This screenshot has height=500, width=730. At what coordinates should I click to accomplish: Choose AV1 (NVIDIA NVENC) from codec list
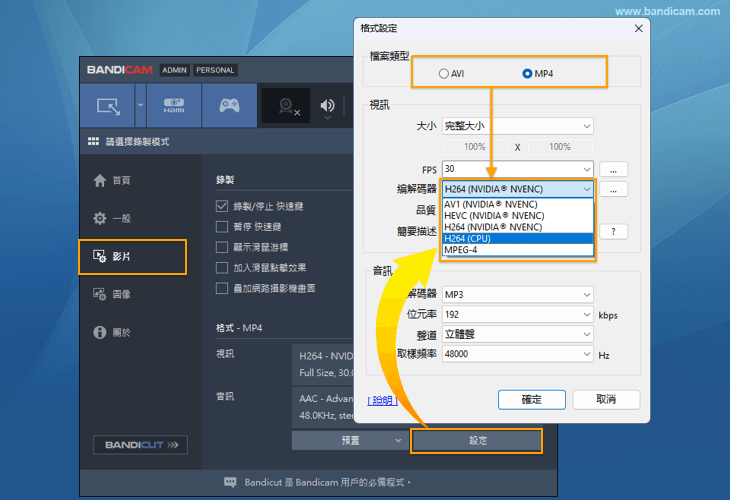coord(518,204)
